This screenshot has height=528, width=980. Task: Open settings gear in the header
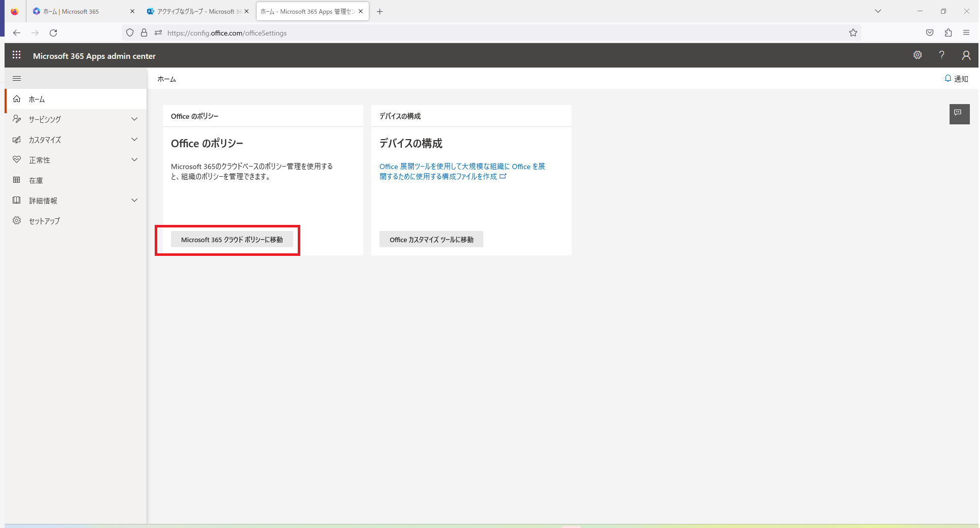tap(918, 55)
